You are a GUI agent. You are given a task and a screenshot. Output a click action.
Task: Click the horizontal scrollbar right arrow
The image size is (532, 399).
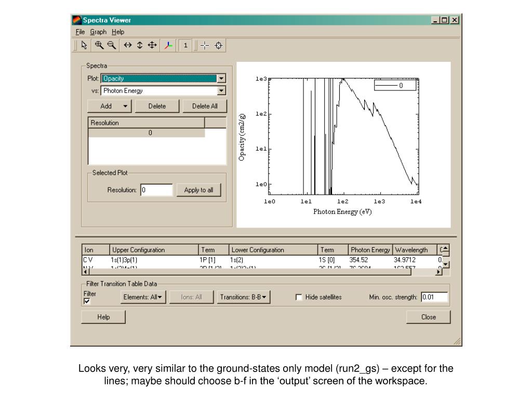coord(439,272)
